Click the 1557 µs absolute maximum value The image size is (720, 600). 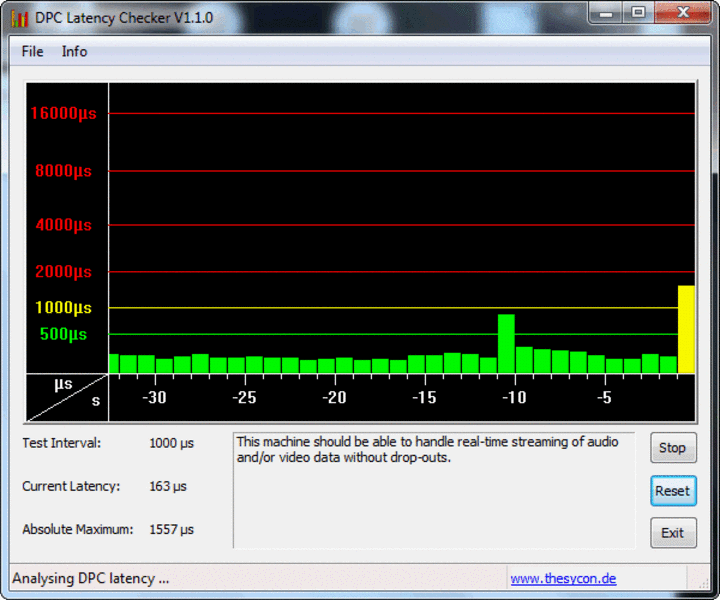(x=172, y=530)
